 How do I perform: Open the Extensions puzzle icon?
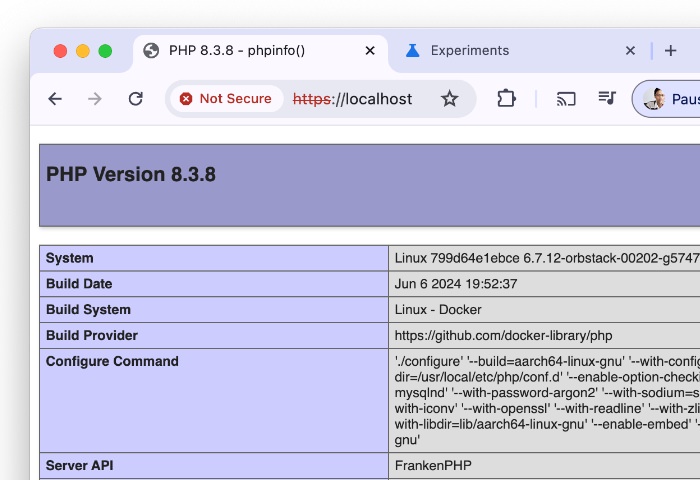506,99
